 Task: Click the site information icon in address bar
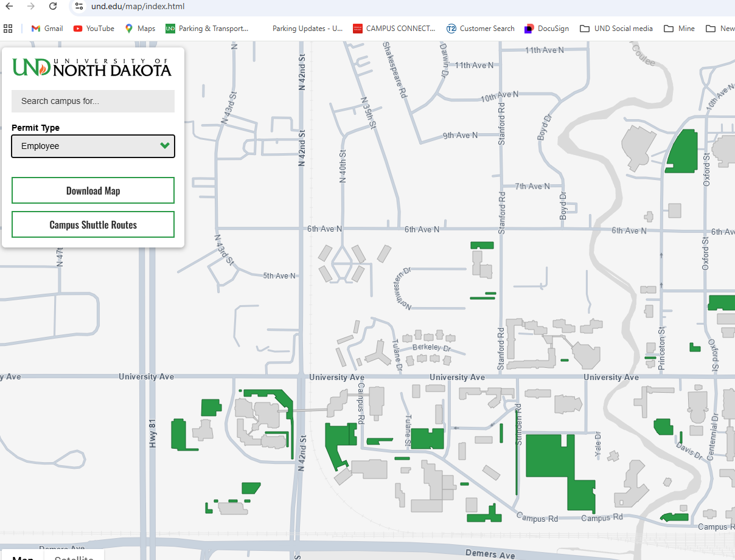pyautogui.click(x=79, y=7)
